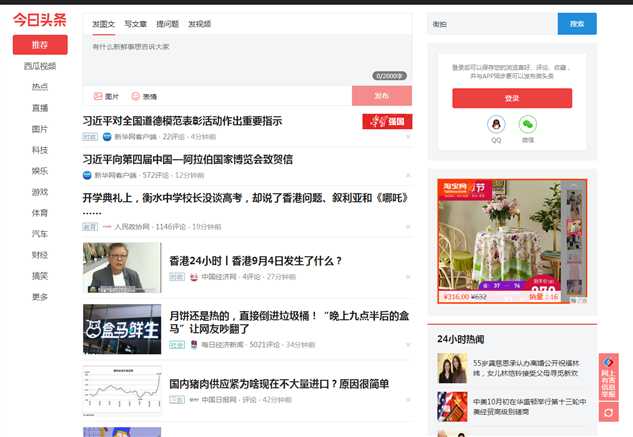Open the 科技 channel
Image resolution: width=633 pixels, height=437 pixels.
click(40, 150)
